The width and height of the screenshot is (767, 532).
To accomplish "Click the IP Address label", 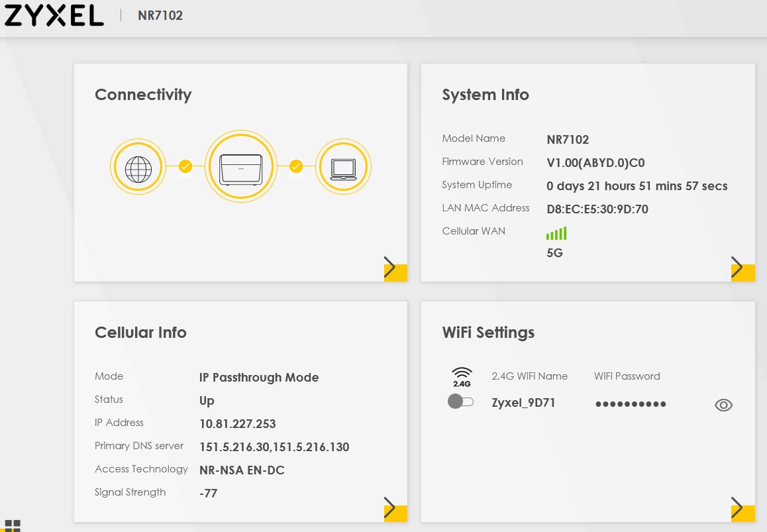I will coord(119,423).
